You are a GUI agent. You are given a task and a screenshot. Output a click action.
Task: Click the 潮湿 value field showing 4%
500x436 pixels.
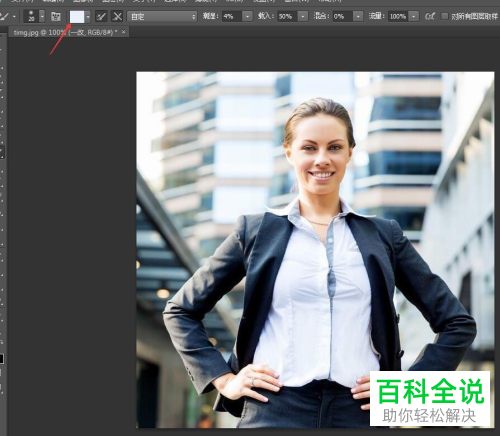pyautogui.click(x=232, y=16)
